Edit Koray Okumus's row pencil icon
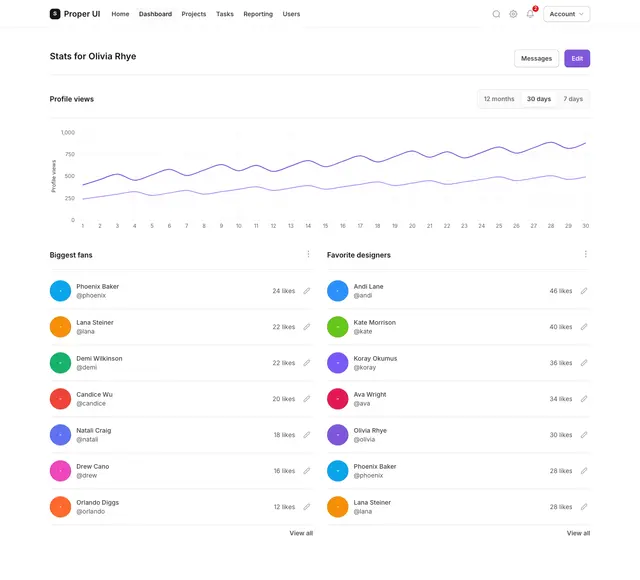The height and width of the screenshot is (580, 640). click(x=584, y=362)
